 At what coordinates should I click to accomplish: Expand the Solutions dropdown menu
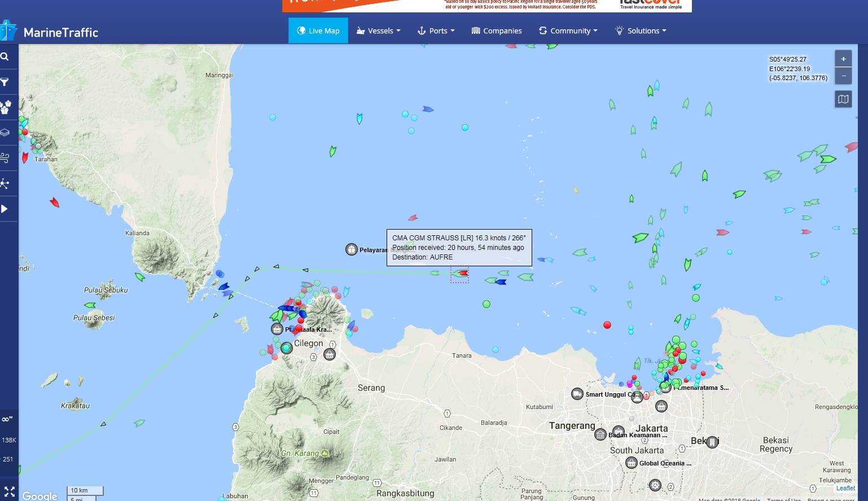click(x=641, y=30)
